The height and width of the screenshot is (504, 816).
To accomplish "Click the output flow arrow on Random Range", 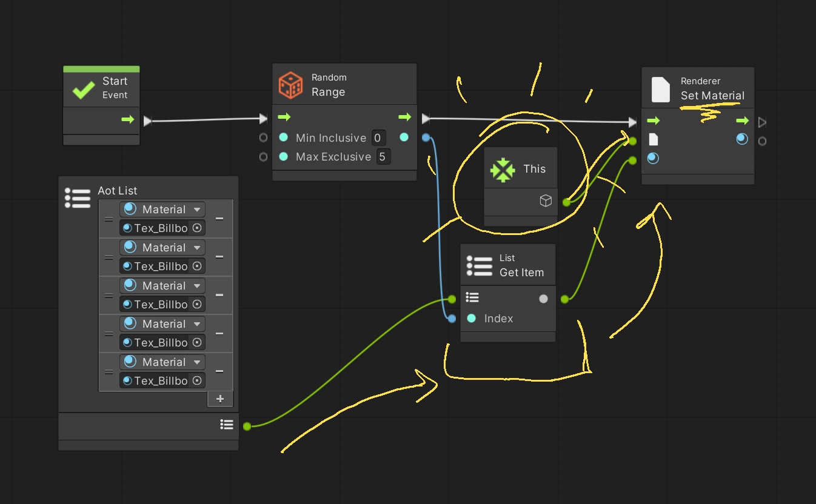I will [404, 117].
